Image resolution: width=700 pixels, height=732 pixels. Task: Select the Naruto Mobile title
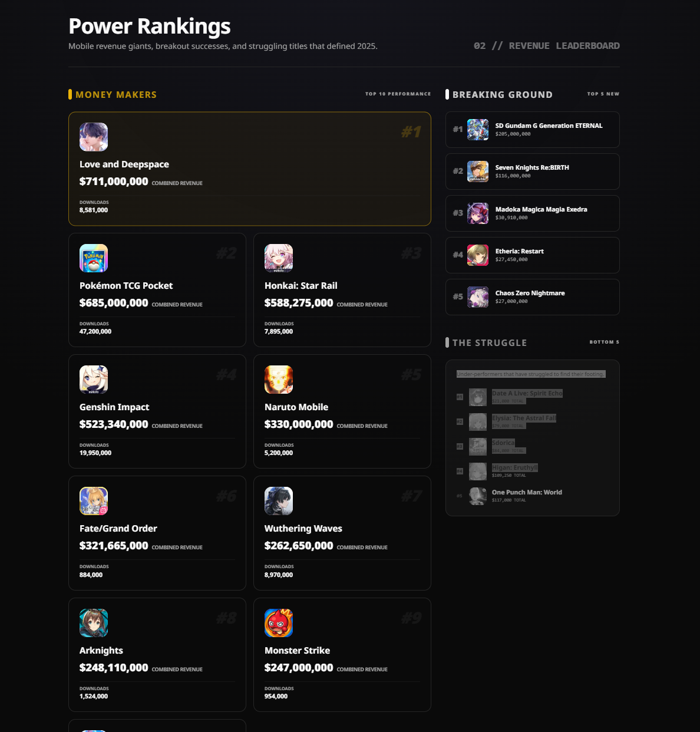click(x=296, y=407)
